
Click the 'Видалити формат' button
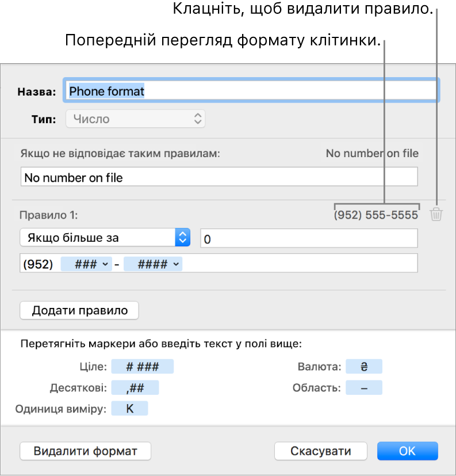[x=86, y=451]
